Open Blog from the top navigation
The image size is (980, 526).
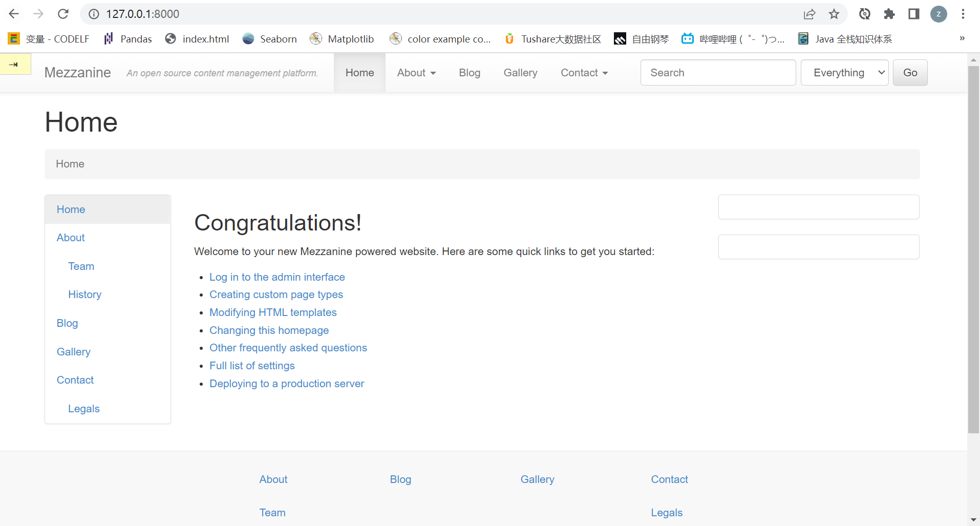(x=470, y=73)
